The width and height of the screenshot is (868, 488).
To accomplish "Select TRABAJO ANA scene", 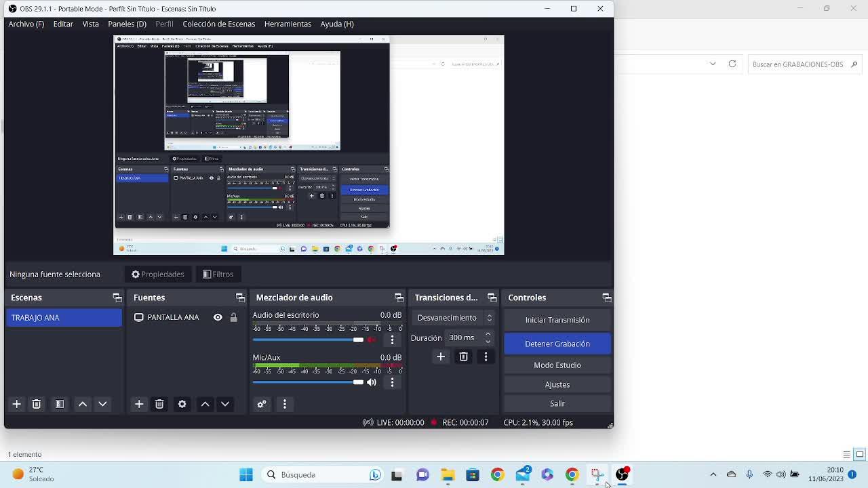I will [x=64, y=317].
